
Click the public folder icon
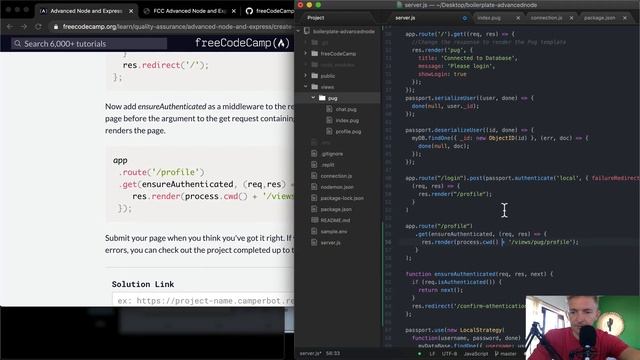[x=314, y=76]
